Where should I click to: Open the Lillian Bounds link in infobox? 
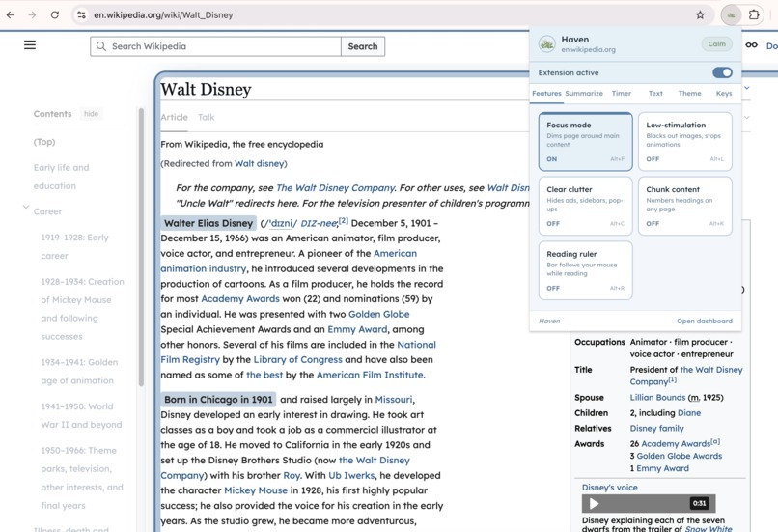[x=658, y=398]
